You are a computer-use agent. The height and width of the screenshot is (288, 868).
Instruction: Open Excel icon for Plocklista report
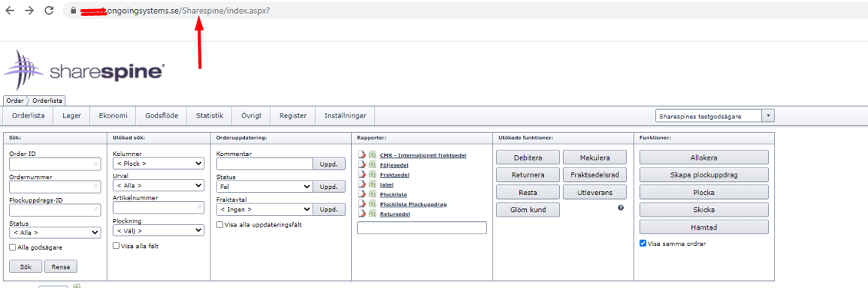(373, 194)
